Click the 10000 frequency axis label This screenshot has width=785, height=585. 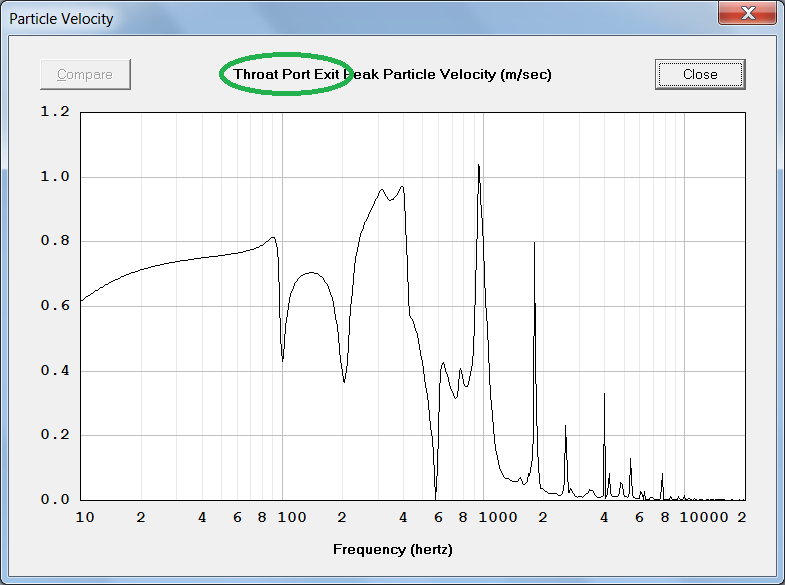coord(704,517)
